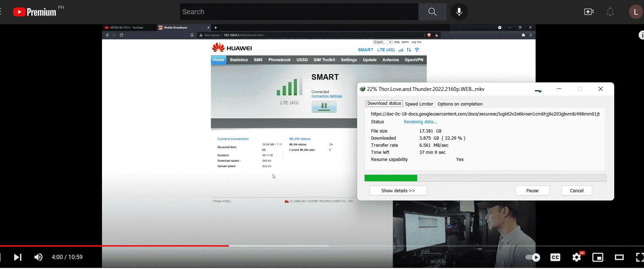Expand the English language dropdown
Viewport: 644px width, 269px height.
(383, 42)
